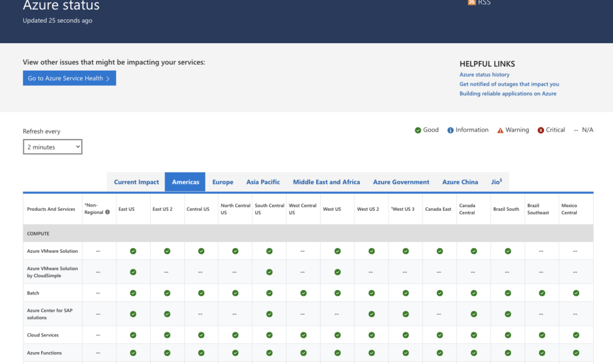Click Azure Center for SAP solutions label
Screen dimensions: 613x364
(50, 314)
